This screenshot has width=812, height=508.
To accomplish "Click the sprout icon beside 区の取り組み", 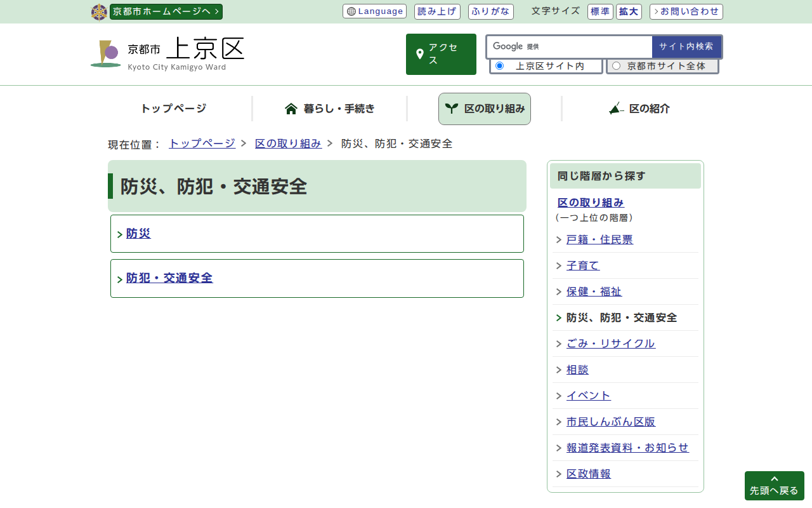I will [x=451, y=109].
